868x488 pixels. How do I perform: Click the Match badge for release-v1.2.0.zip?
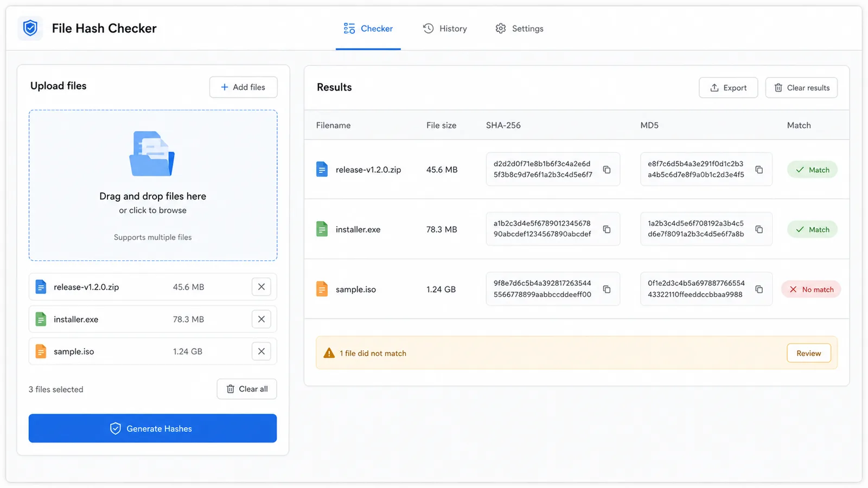click(812, 170)
